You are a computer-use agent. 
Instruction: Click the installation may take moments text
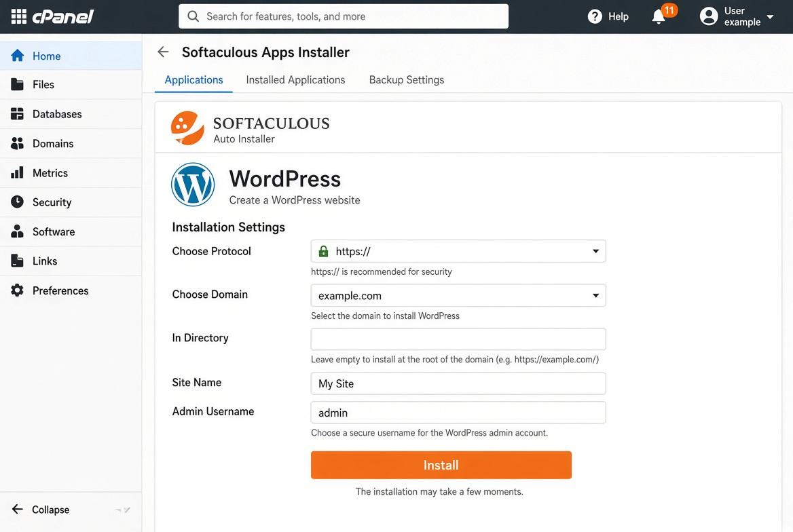point(439,491)
